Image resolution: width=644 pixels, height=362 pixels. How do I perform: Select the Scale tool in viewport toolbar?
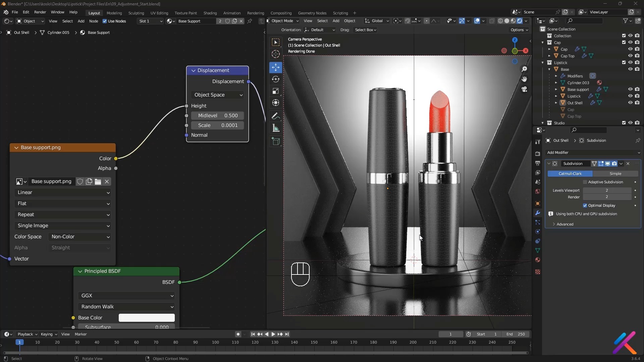coord(276,91)
